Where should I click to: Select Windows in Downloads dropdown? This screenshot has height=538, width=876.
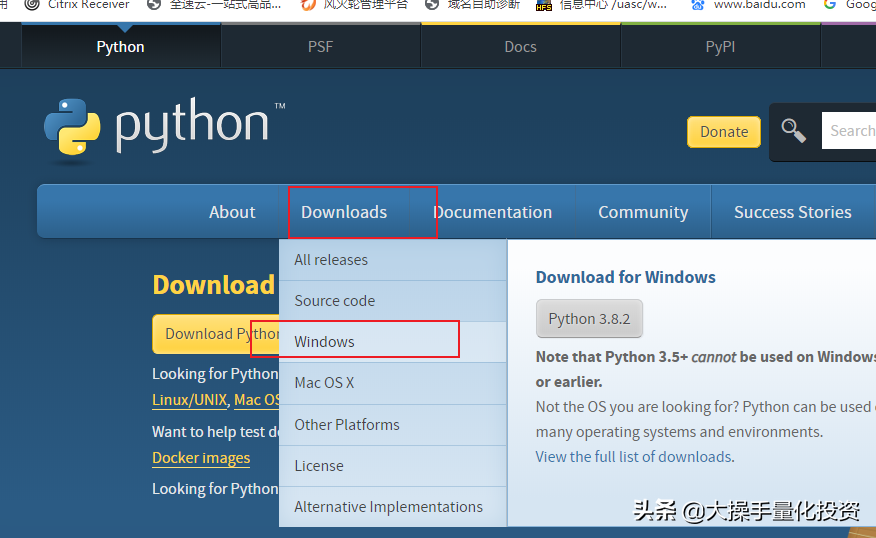point(393,342)
